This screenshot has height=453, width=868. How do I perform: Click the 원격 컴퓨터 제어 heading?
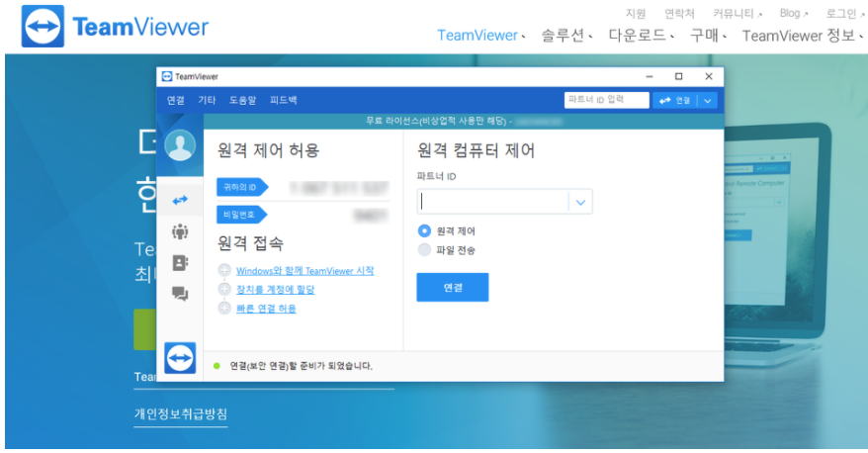[477, 150]
